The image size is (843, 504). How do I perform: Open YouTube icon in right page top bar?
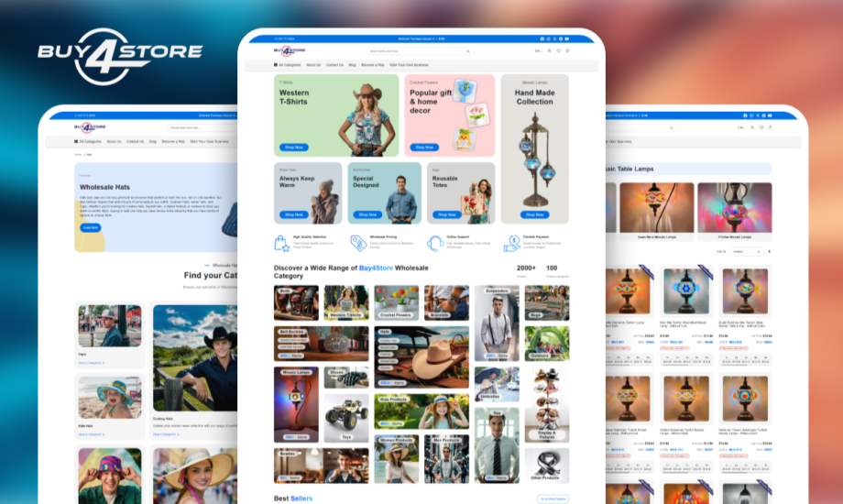pos(770,115)
